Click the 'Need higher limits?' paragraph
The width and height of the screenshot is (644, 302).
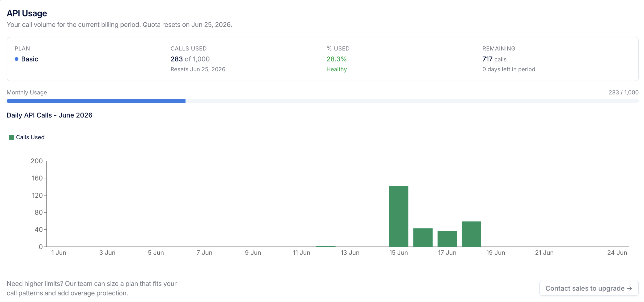(x=92, y=288)
